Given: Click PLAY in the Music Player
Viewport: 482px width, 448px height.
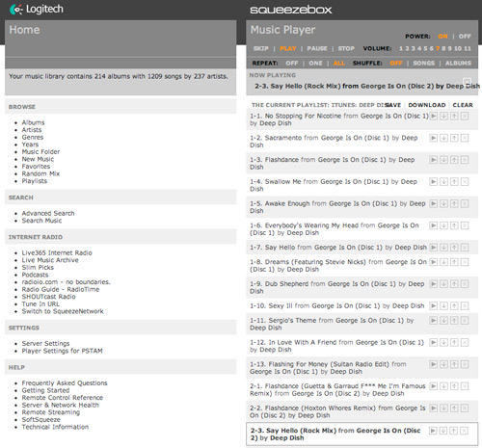Looking at the screenshot, I should 288,48.
